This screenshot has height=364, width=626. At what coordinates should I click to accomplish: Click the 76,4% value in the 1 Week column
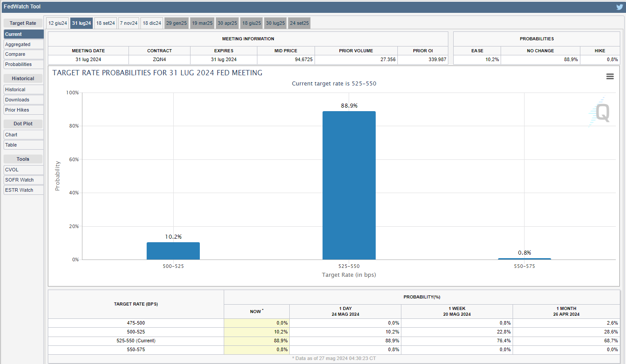(503, 341)
